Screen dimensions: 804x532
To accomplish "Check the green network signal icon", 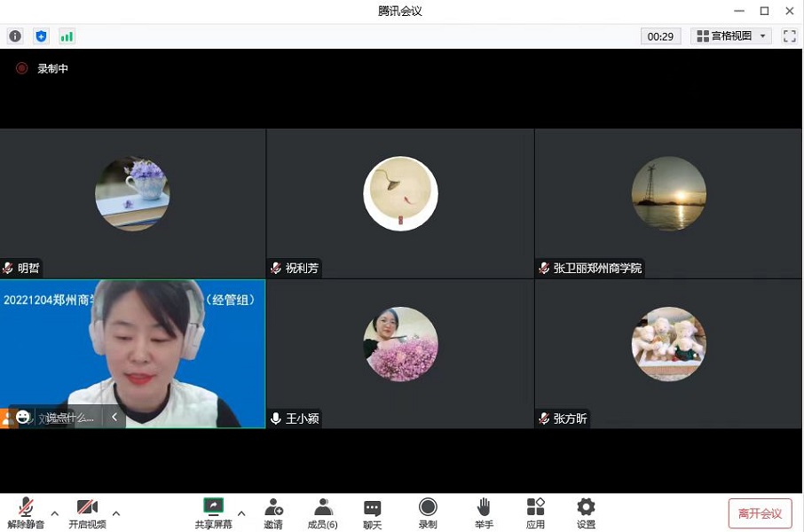I will click(67, 36).
